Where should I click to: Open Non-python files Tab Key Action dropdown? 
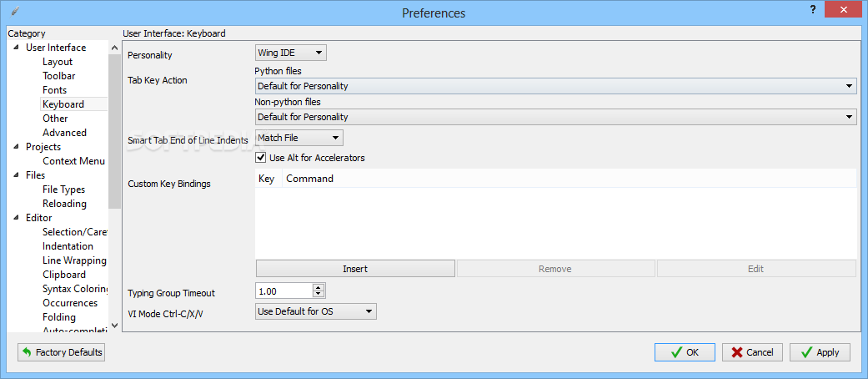[555, 117]
